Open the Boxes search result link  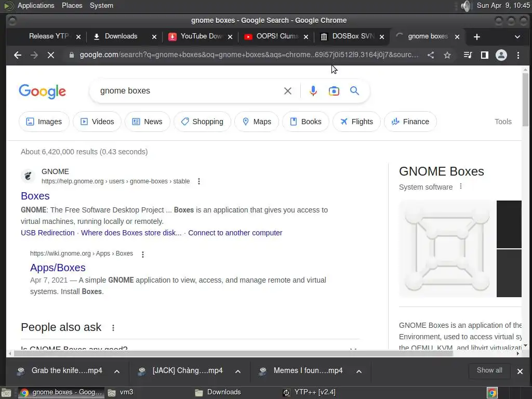coord(35,196)
